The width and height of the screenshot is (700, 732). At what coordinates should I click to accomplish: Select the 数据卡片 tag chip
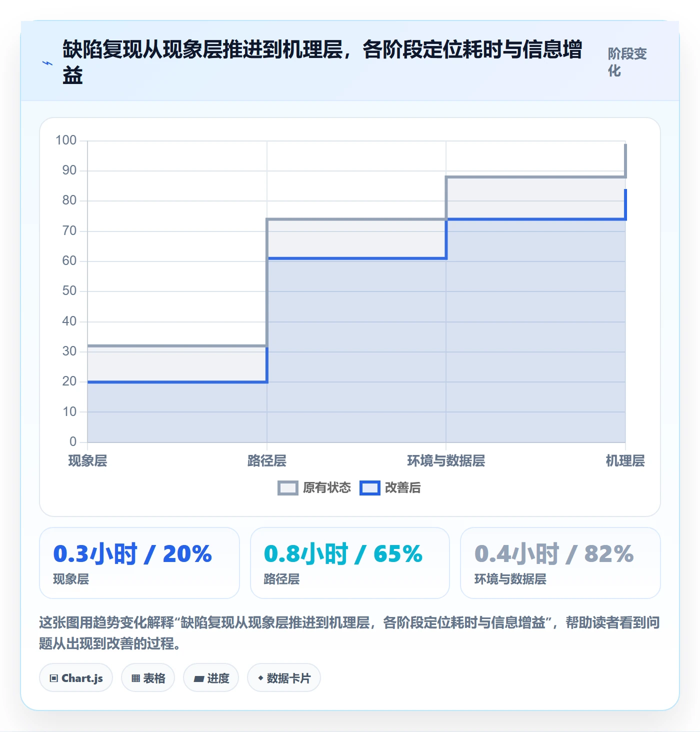(x=284, y=678)
